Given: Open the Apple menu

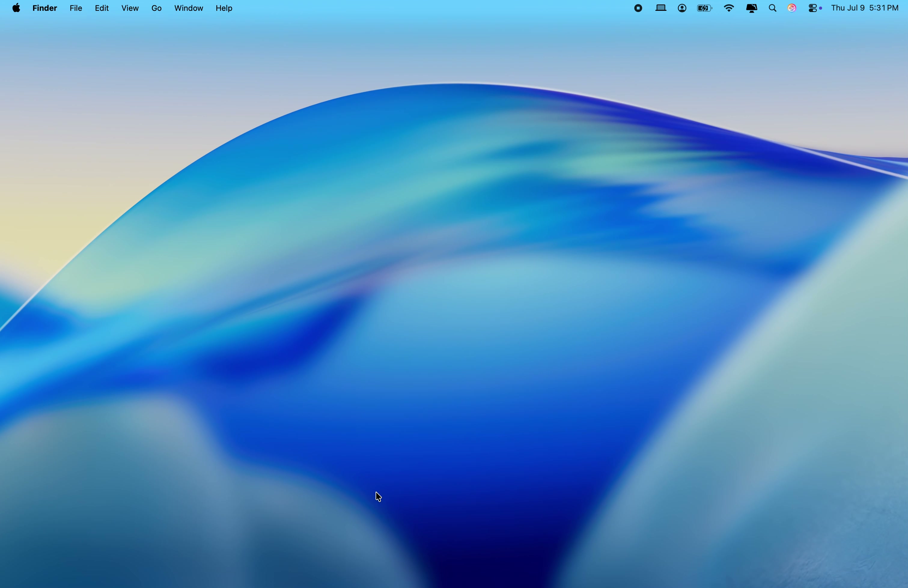Looking at the screenshot, I should click(16, 8).
